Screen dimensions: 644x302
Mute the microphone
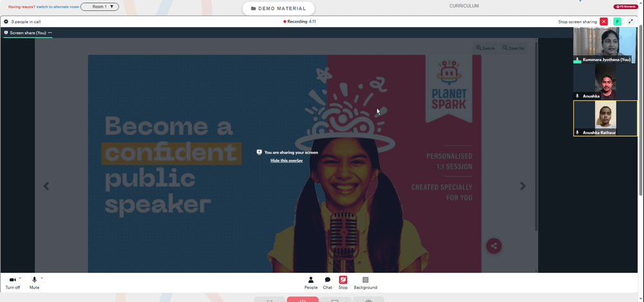tap(35, 283)
